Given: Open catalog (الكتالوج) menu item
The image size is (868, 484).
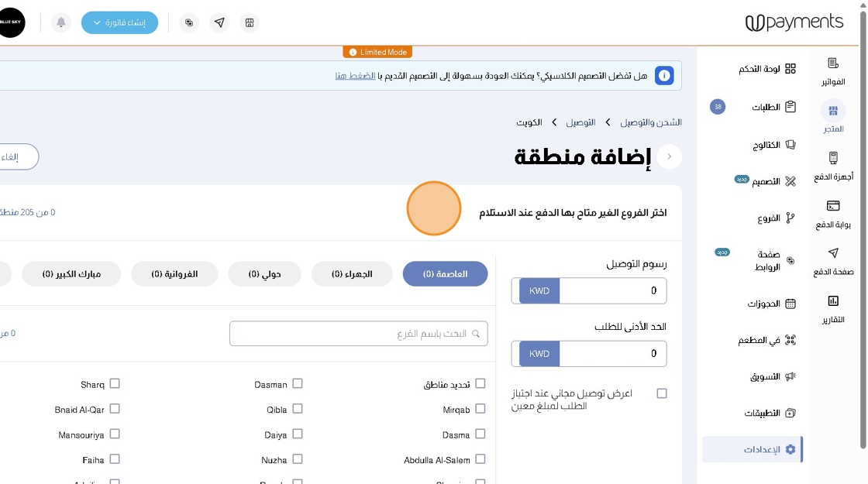Looking at the screenshot, I should click(774, 145).
